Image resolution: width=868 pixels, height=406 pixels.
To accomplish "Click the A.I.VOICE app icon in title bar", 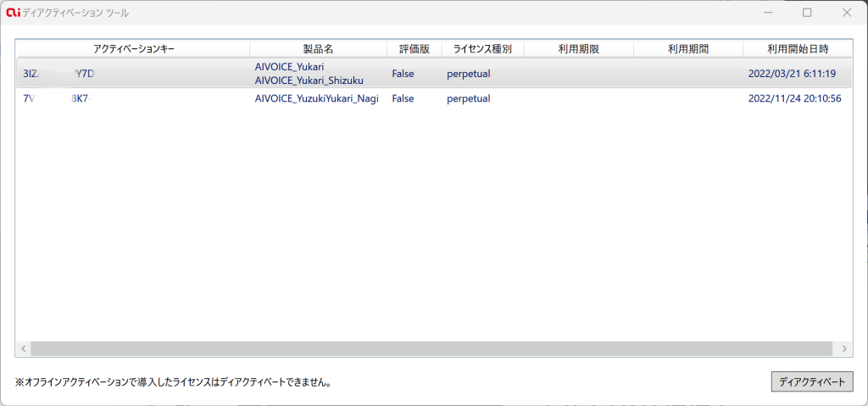I will (x=13, y=12).
